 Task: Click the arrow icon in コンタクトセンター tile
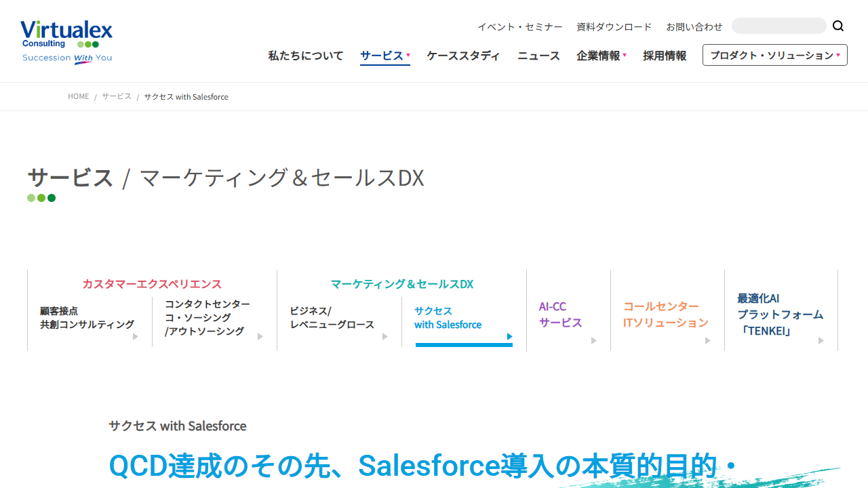tap(260, 336)
